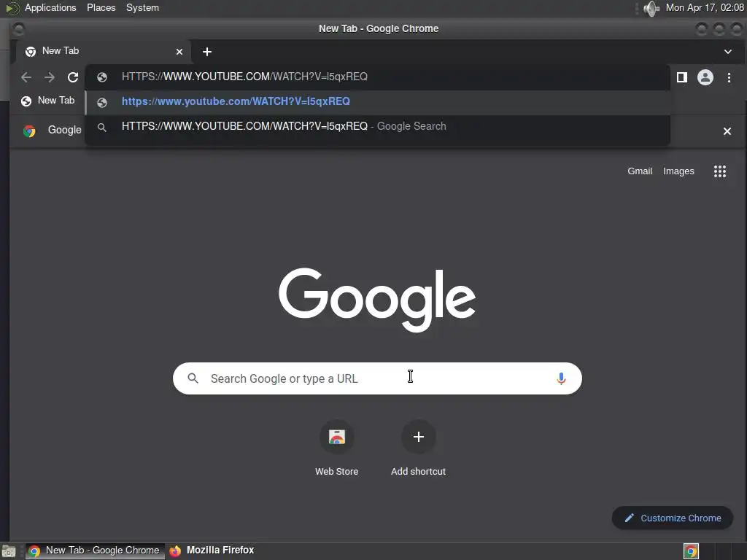Click the search magnifier icon in the box

pyautogui.click(x=193, y=378)
